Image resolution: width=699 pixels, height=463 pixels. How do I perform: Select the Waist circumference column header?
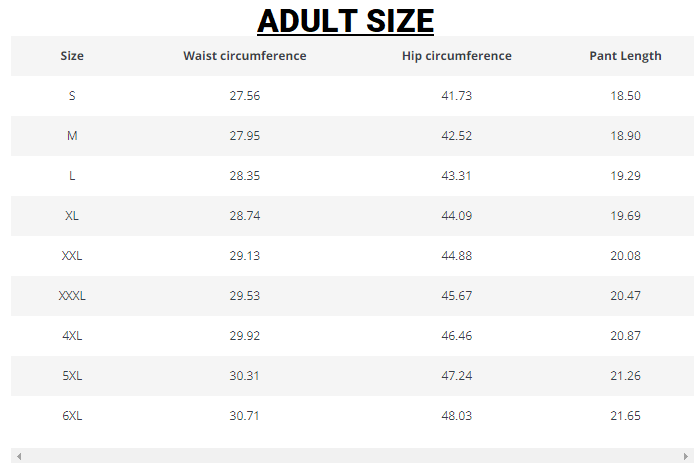(x=245, y=56)
